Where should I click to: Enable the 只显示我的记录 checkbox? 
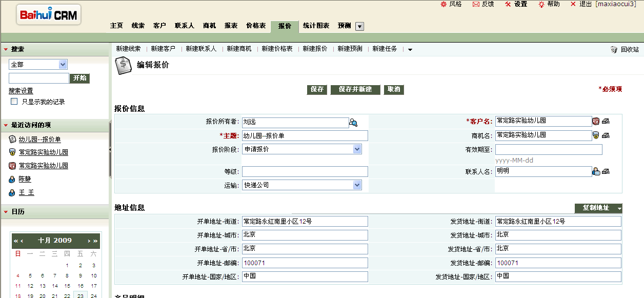[14, 102]
